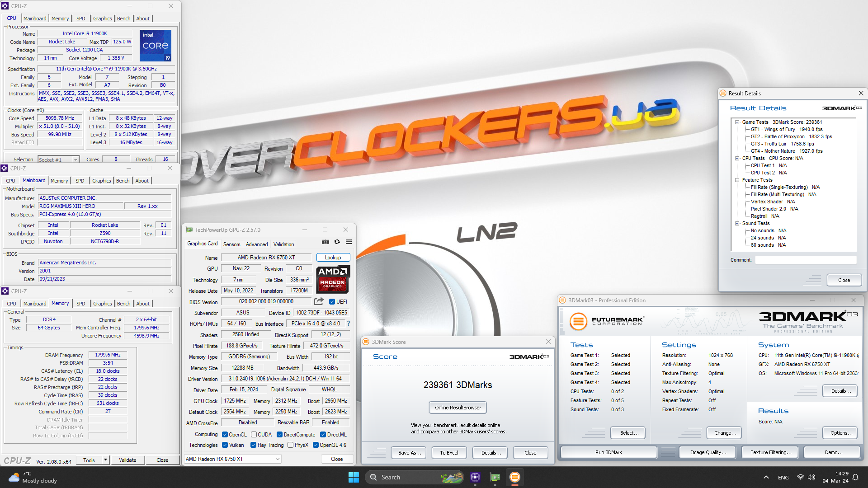The height and width of the screenshot is (488, 868).
Task: Click the Run 3DMark button
Action: tap(609, 452)
